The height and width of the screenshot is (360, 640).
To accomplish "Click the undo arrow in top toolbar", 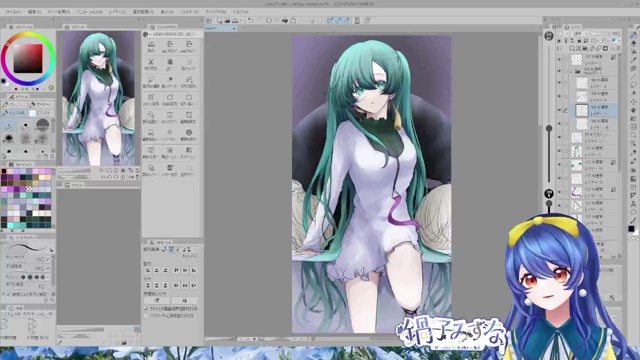I will [x=250, y=20].
